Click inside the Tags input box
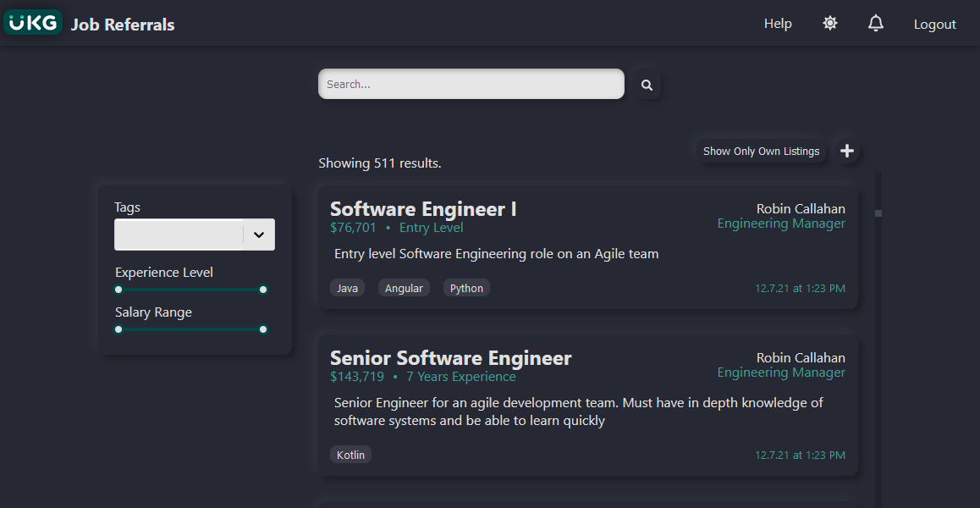980x508 pixels. [x=179, y=235]
